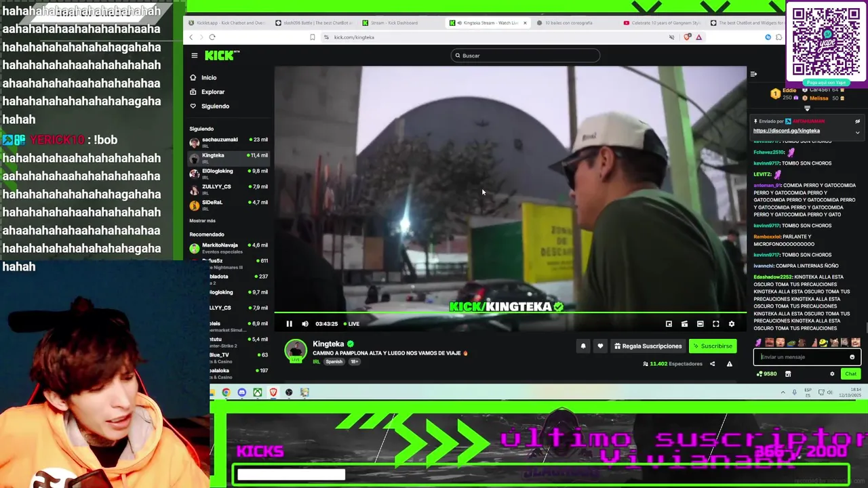Follow Kingteka with heart icon
The width and height of the screenshot is (868, 488).
(x=600, y=346)
